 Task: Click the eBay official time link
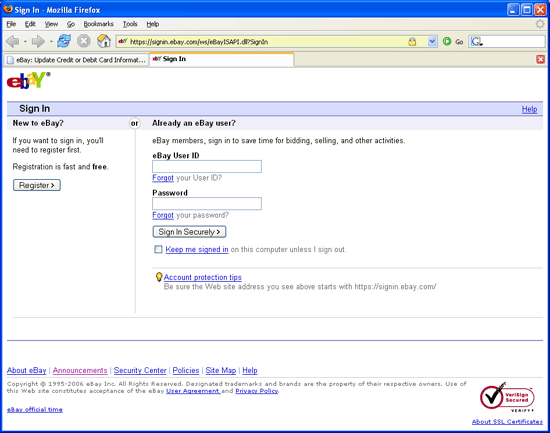35,409
